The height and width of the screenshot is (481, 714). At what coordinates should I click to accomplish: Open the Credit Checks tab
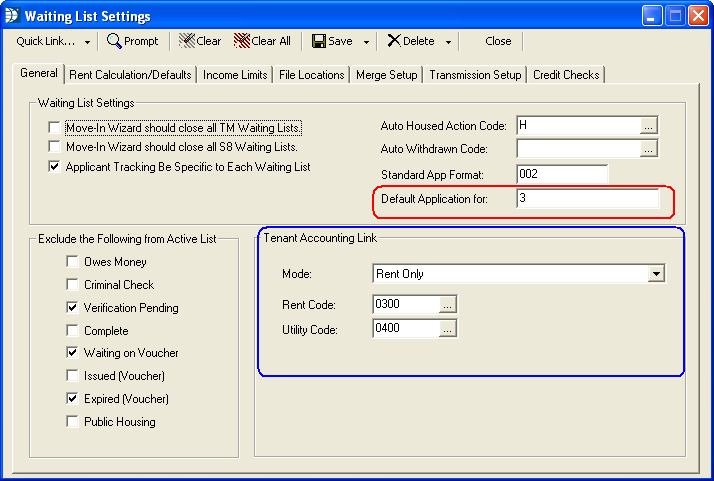(566, 75)
